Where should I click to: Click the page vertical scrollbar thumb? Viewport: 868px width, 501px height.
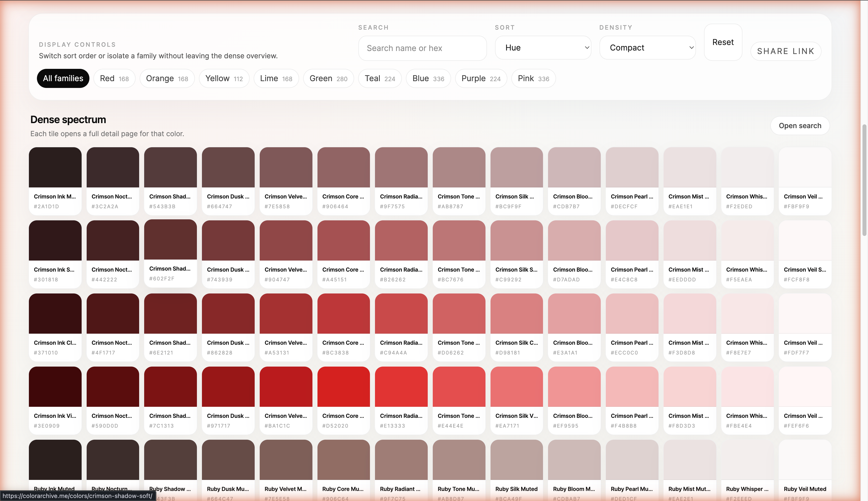click(864, 180)
